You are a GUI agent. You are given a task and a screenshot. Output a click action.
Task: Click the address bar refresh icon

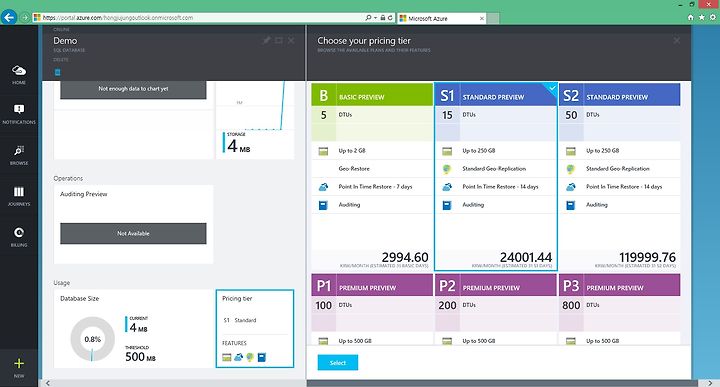point(390,17)
